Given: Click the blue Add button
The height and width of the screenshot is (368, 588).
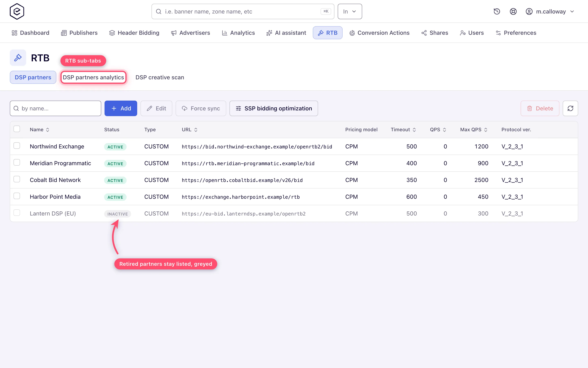Looking at the screenshot, I should 121,108.
